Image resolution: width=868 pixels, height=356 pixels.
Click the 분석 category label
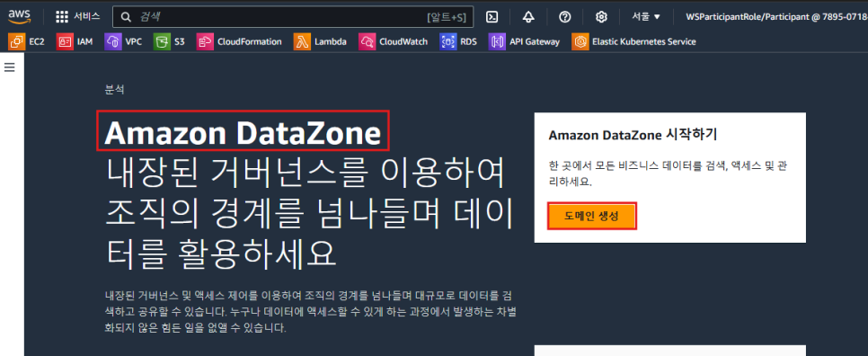point(114,90)
